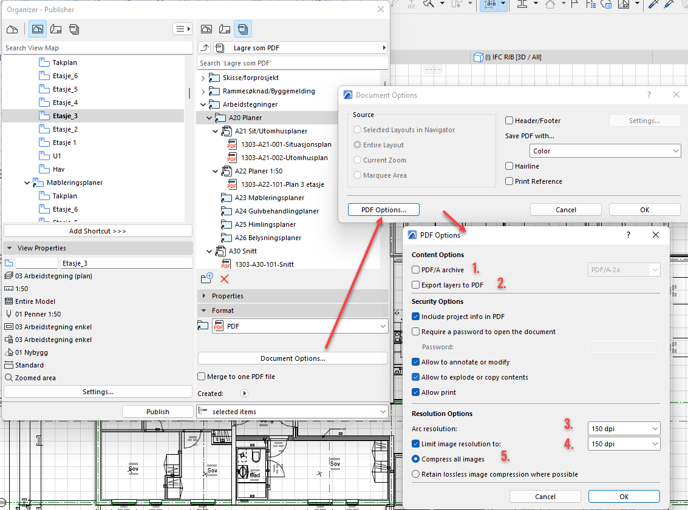Click the pen set icon beside 01 Penner 1:50
The image size is (688, 510).
(8, 314)
